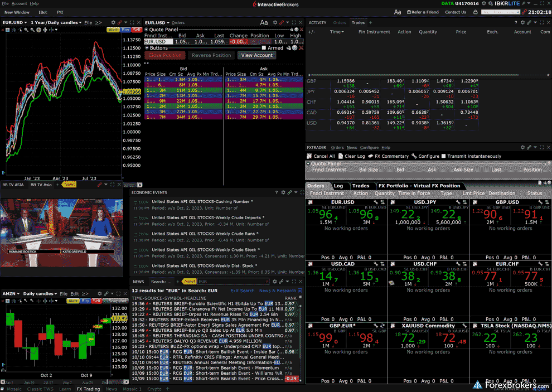552x392 pixels.
Task: Click the link chain icon in Activity panel
Action: tap(529, 23)
